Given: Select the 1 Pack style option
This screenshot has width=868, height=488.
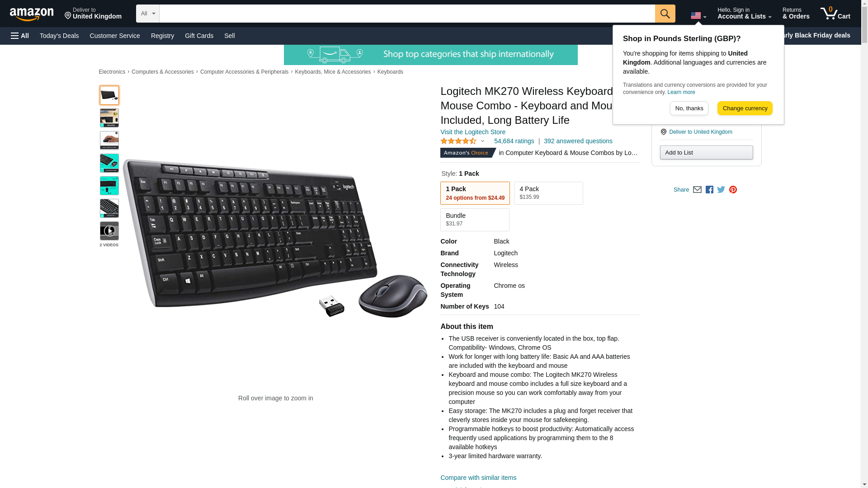Looking at the screenshot, I should pos(475,193).
